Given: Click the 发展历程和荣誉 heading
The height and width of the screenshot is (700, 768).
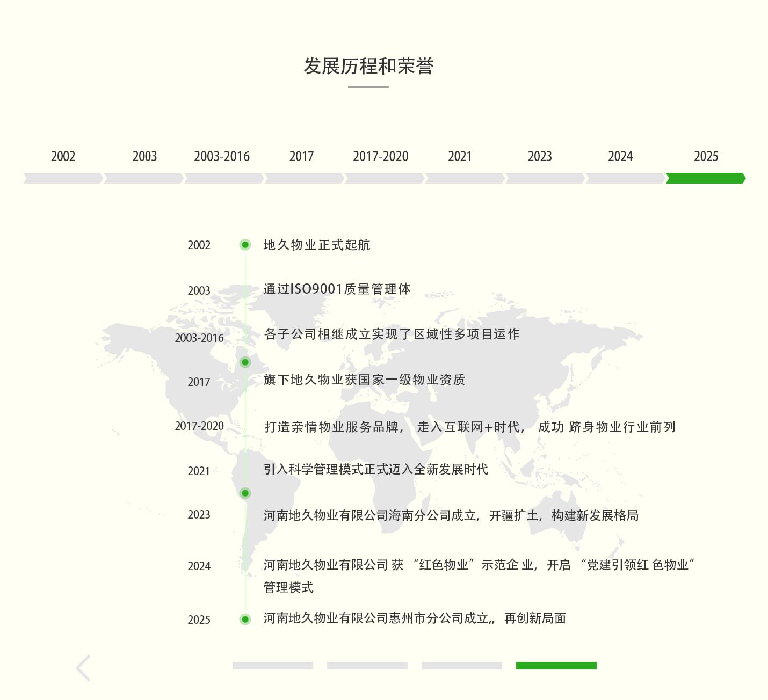Looking at the screenshot, I should coord(368,66).
